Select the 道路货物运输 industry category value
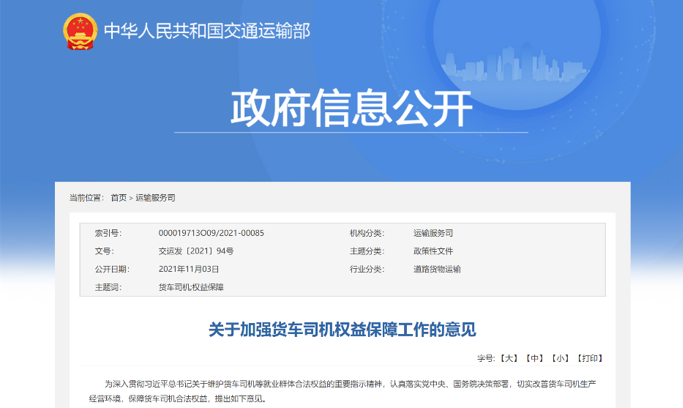This screenshot has height=408, width=683. [437, 270]
